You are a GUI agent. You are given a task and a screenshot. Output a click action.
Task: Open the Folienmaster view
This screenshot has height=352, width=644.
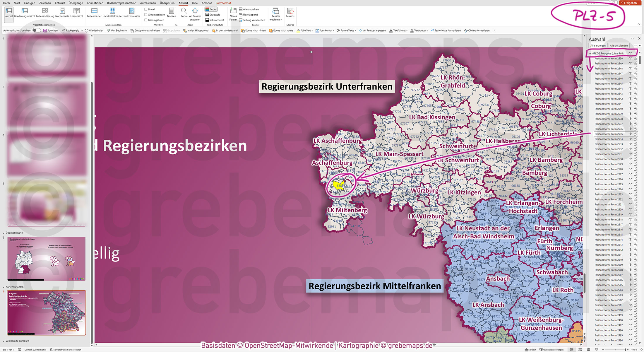[x=94, y=12]
